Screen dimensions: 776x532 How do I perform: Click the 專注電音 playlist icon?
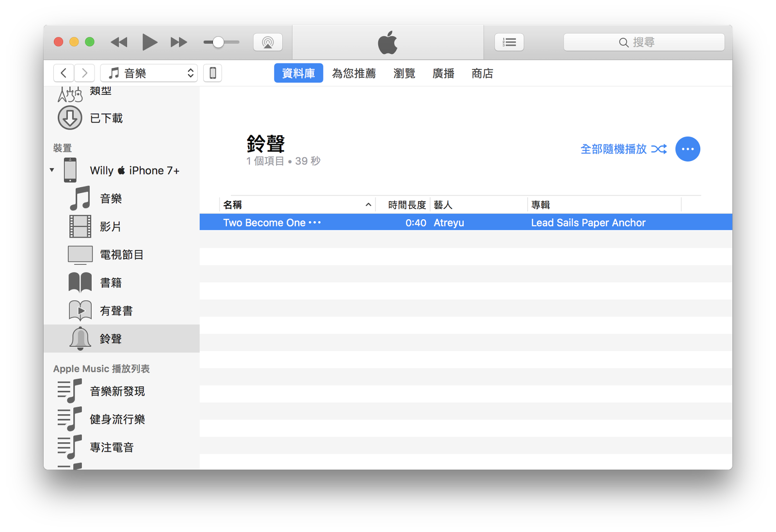pyautogui.click(x=69, y=447)
